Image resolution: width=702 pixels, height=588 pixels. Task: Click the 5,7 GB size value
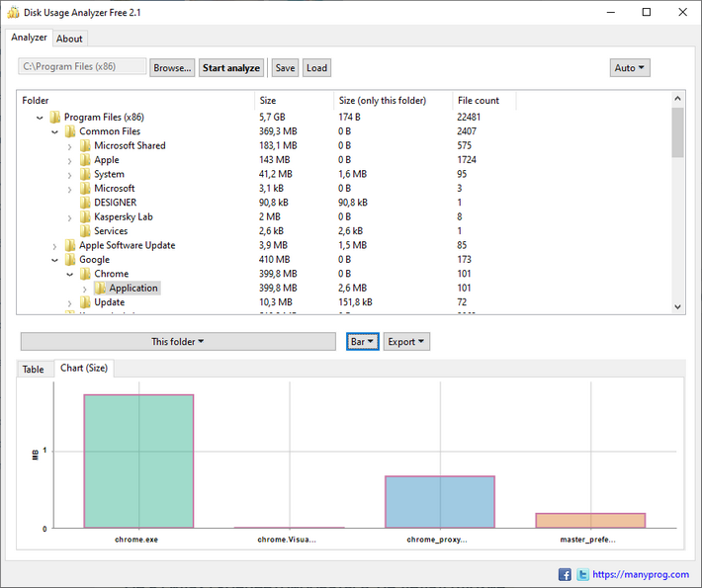272,118
